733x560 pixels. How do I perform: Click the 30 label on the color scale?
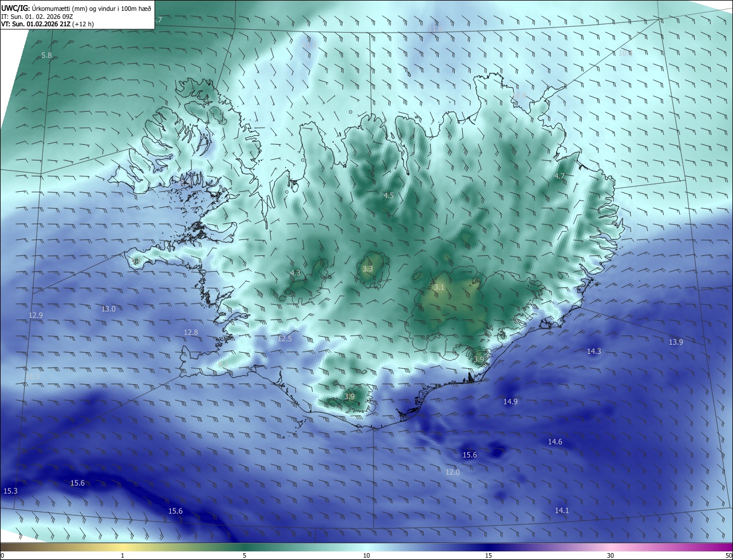pos(610,555)
